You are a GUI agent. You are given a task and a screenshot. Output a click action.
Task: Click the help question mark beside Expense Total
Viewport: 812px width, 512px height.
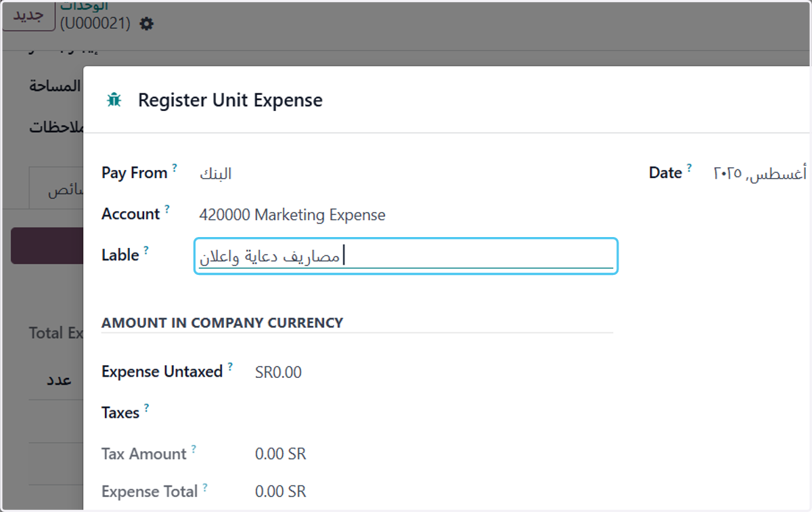(x=205, y=486)
